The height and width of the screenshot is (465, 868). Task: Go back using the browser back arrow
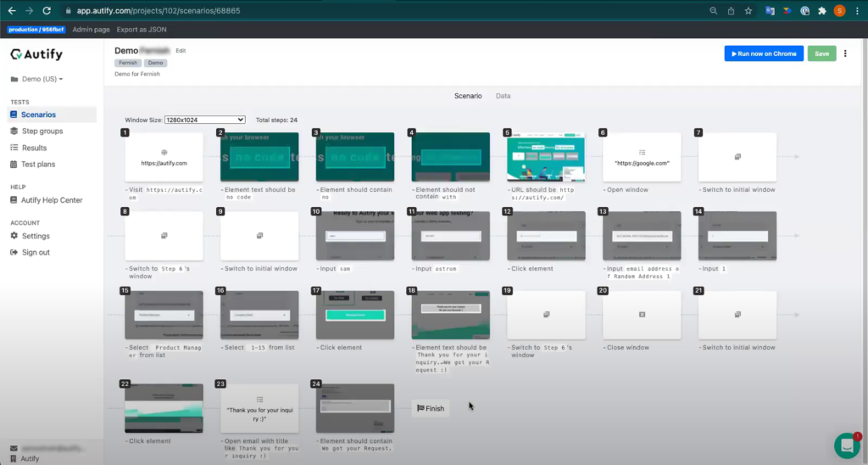coord(12,10)
